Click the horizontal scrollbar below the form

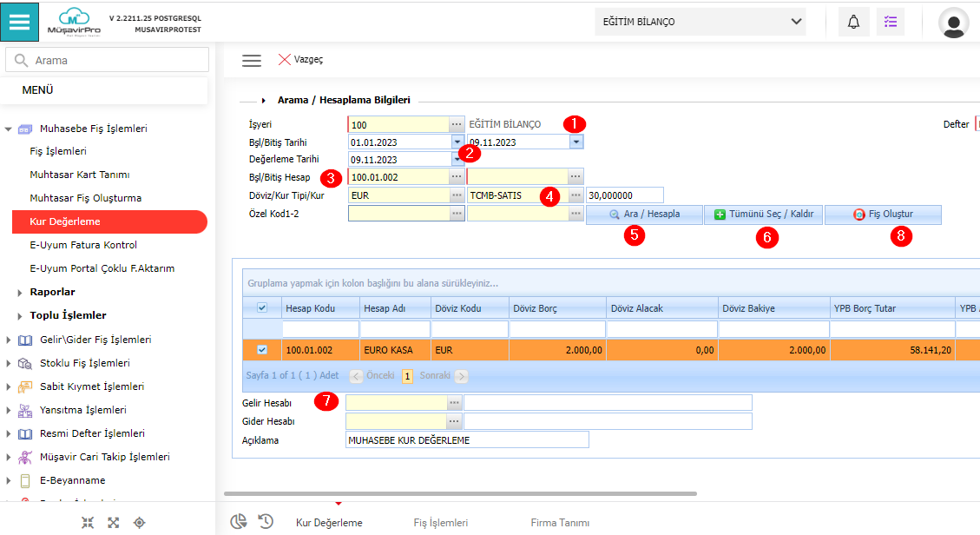460,494
